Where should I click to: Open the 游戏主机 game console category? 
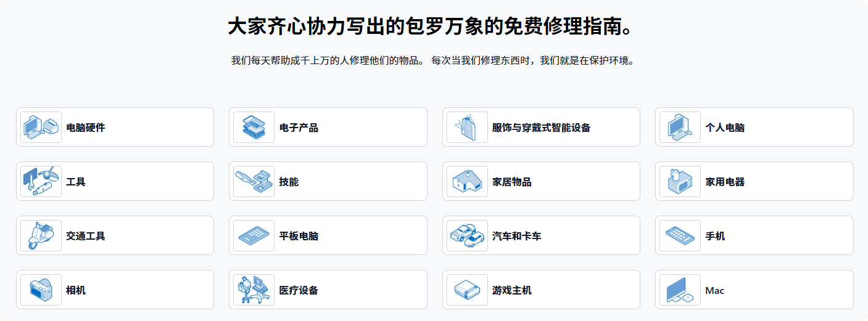tap(511, 290)
